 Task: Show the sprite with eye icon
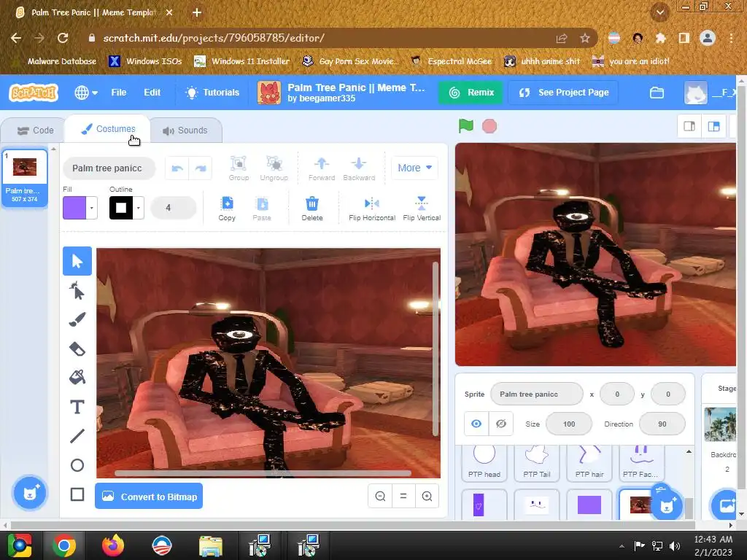click(476, 424)
